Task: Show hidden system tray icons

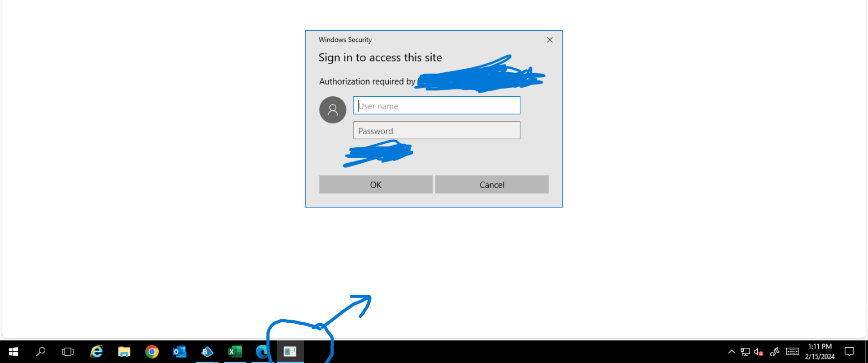Action: (x=731, y=352)
